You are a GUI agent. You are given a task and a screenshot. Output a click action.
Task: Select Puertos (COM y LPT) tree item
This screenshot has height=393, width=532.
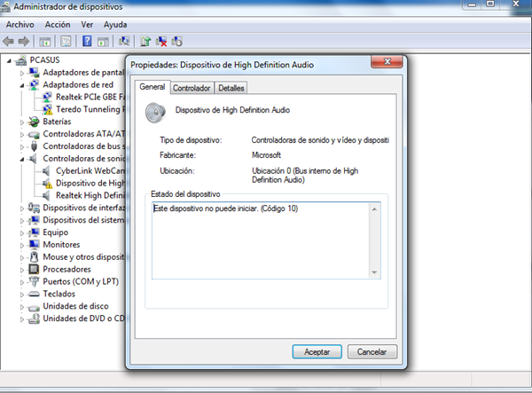coord(81,281)
